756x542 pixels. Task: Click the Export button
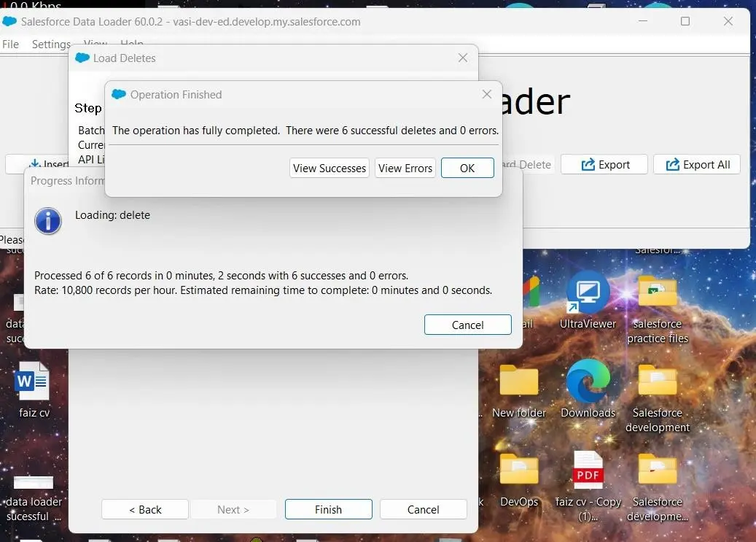[604, 165]
